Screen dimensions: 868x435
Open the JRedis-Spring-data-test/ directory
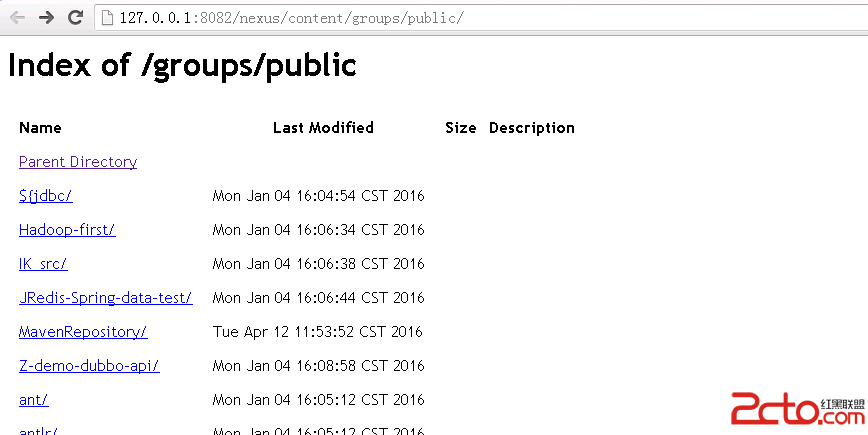pyautogui.click(x=106, y=298)
